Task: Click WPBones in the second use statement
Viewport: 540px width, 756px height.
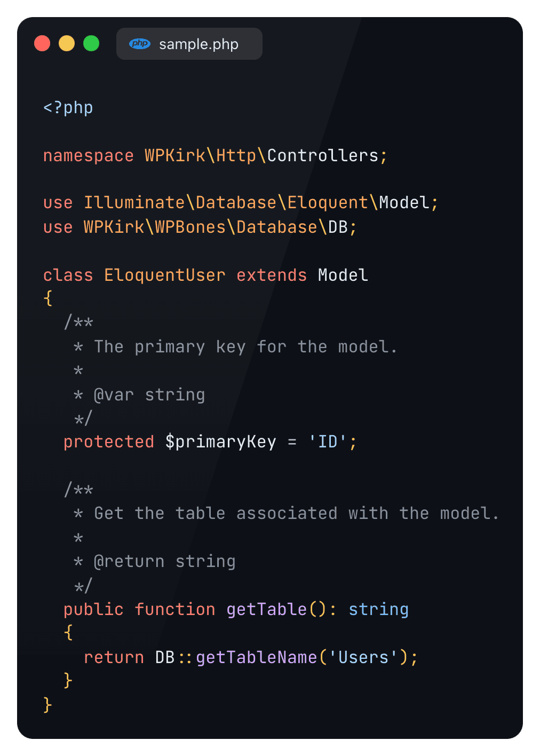Action: [190, 227]
